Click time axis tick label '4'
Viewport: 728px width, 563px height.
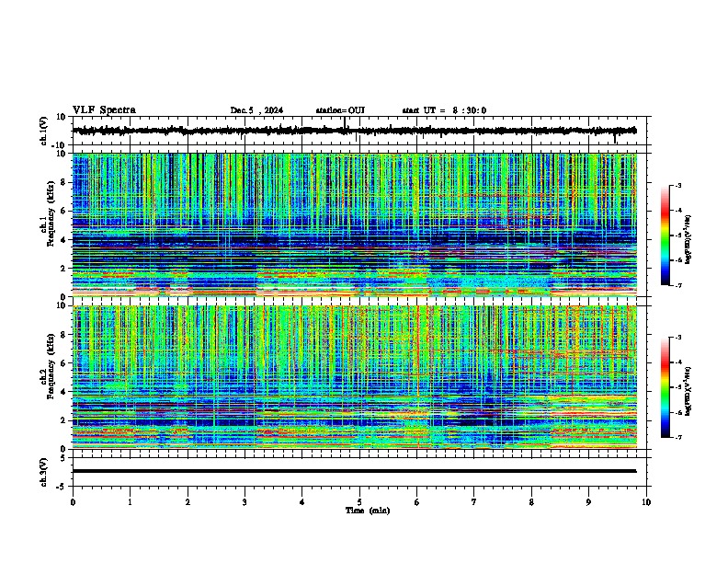[x=302, y=502]
